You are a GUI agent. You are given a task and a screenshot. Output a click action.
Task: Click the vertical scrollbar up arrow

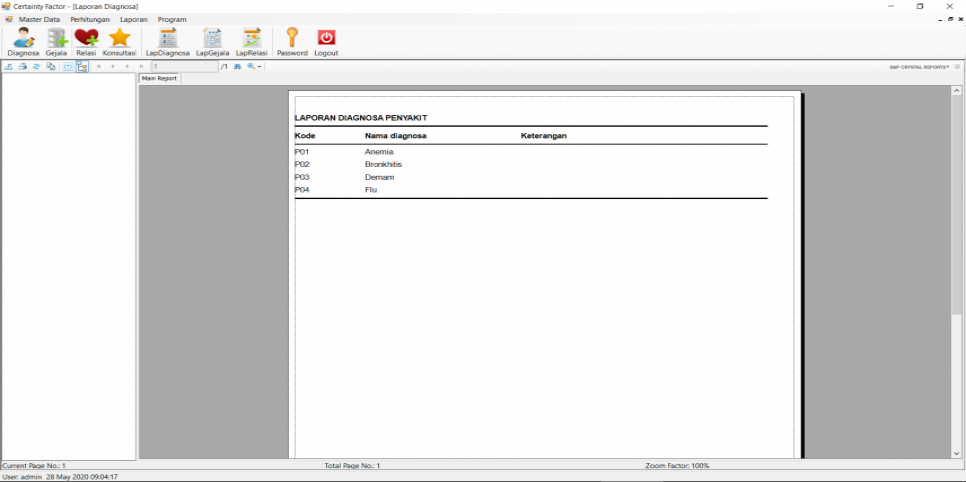[956, 91]
